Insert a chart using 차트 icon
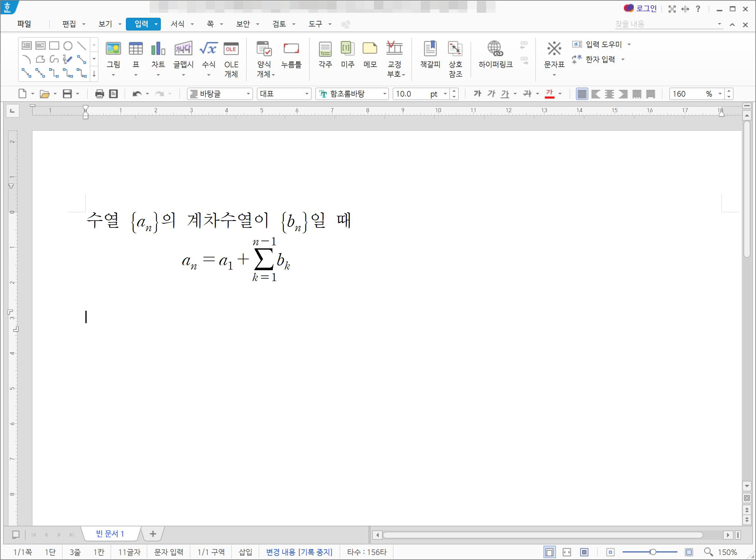This screenshot has height=560, width=756. [x=158, y=49]
